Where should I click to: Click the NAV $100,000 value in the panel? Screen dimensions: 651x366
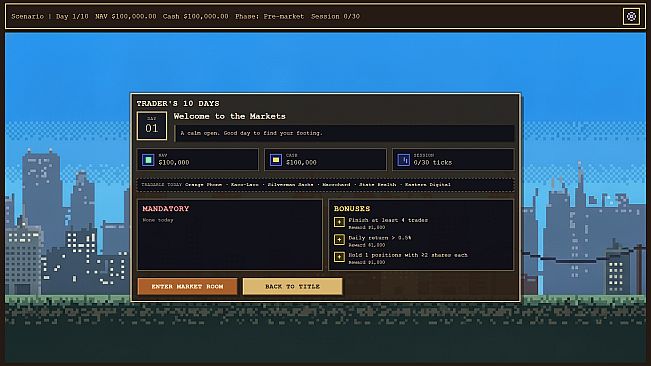tap(174, 162)
